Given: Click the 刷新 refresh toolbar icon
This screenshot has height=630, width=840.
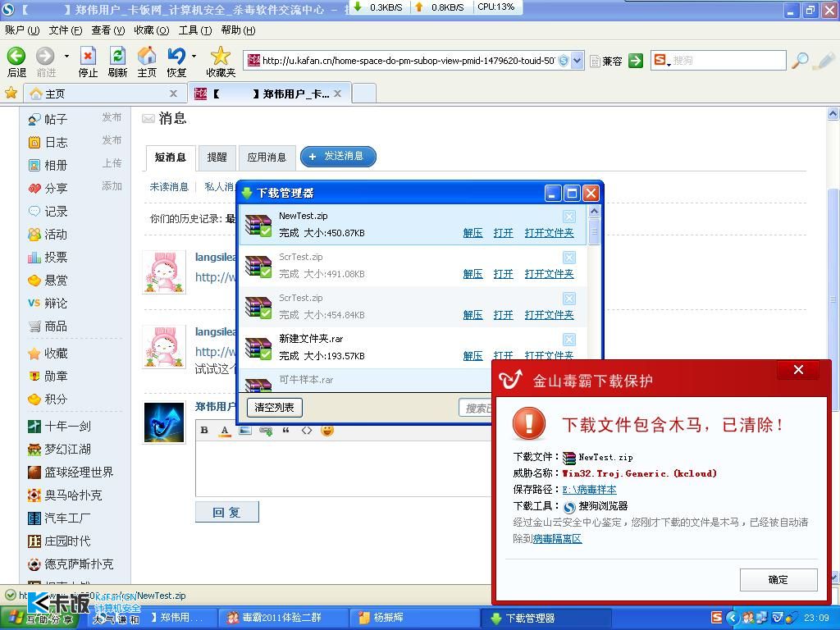Looking at the screenshot, I should click(x=117, y=57).
